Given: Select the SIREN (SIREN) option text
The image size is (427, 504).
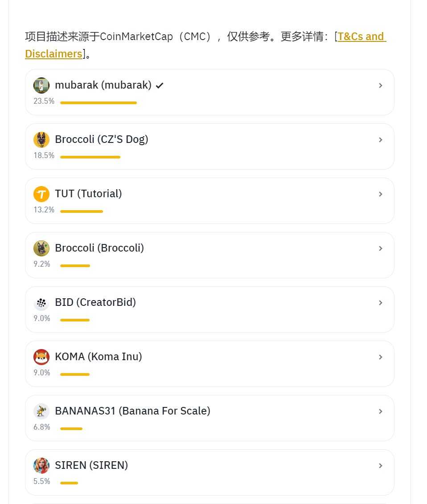Looking at the screenshot, I should coord(91,465).
